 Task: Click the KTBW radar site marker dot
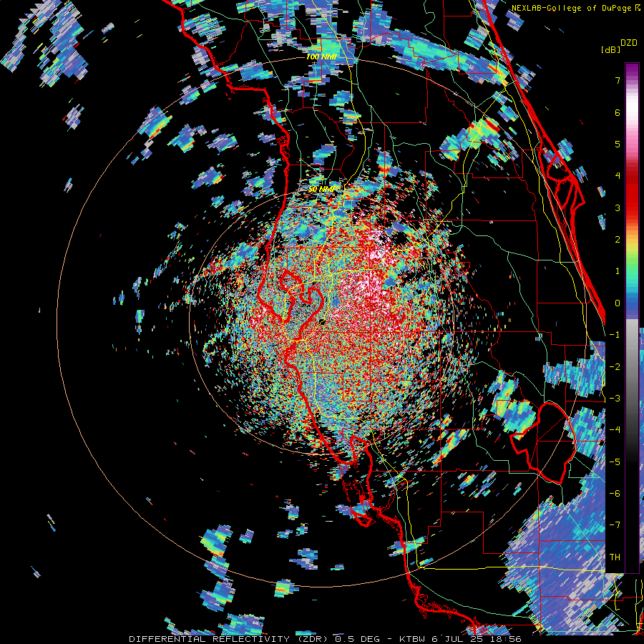point(323,321)
